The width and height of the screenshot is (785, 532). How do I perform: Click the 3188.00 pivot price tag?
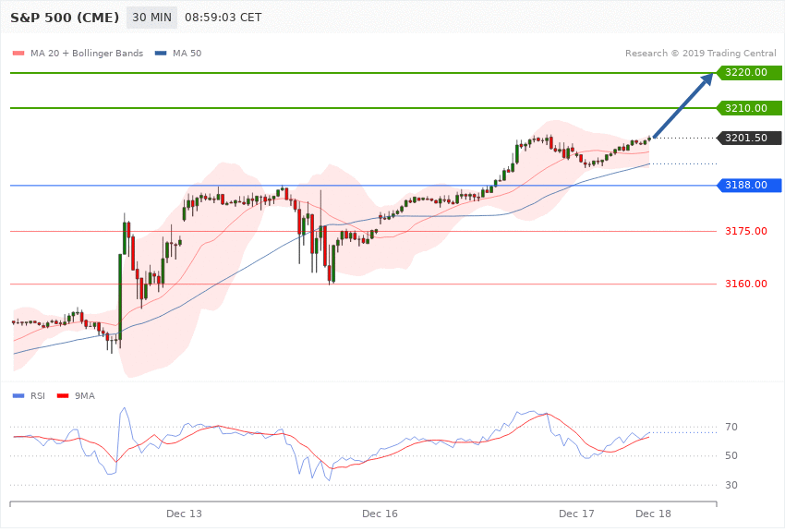coord(749,185)
